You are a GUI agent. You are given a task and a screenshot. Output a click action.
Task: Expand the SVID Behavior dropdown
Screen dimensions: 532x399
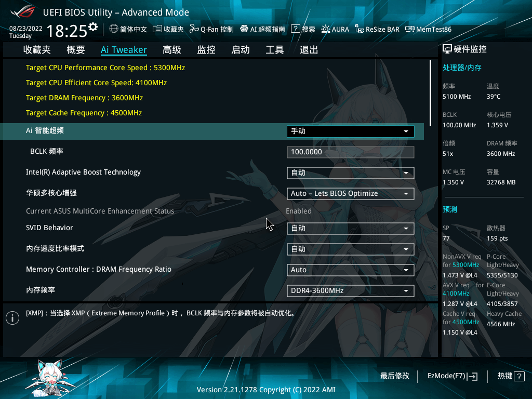click(351, 229)
